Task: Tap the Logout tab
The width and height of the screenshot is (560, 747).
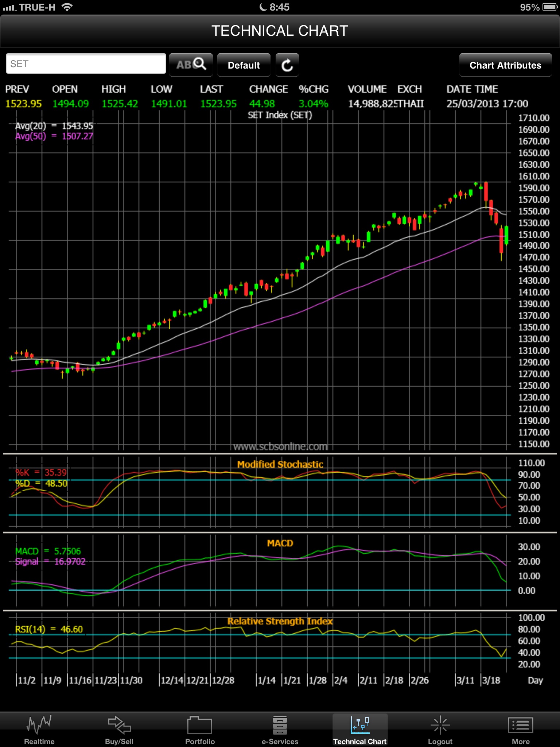Action: 440,729
